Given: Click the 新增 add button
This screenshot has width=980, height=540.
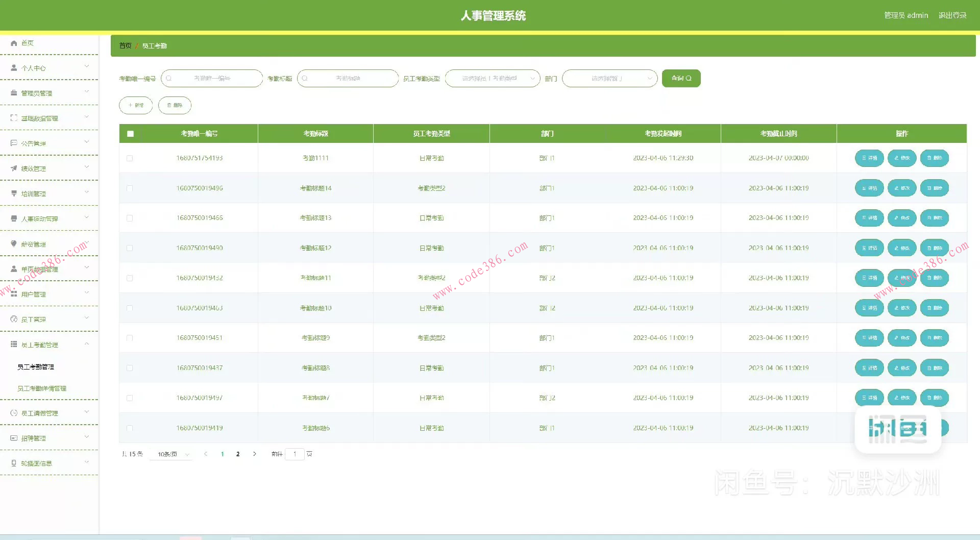Looking at the screenshot, I should [x=136, y=106].
